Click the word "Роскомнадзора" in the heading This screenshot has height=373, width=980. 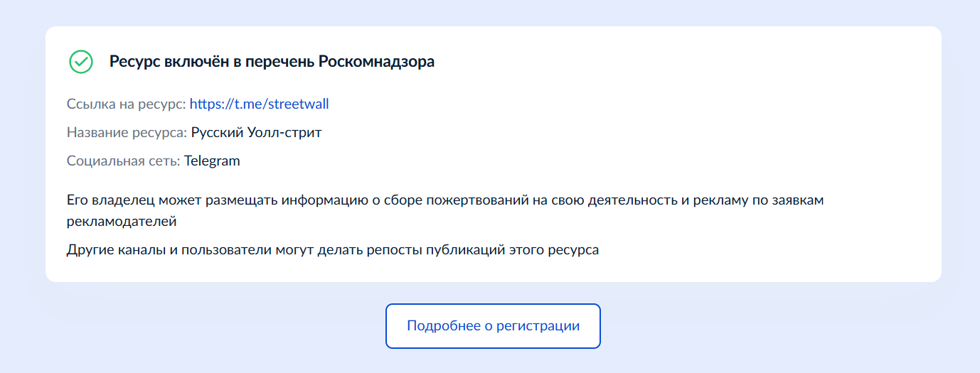coord(376,62)
